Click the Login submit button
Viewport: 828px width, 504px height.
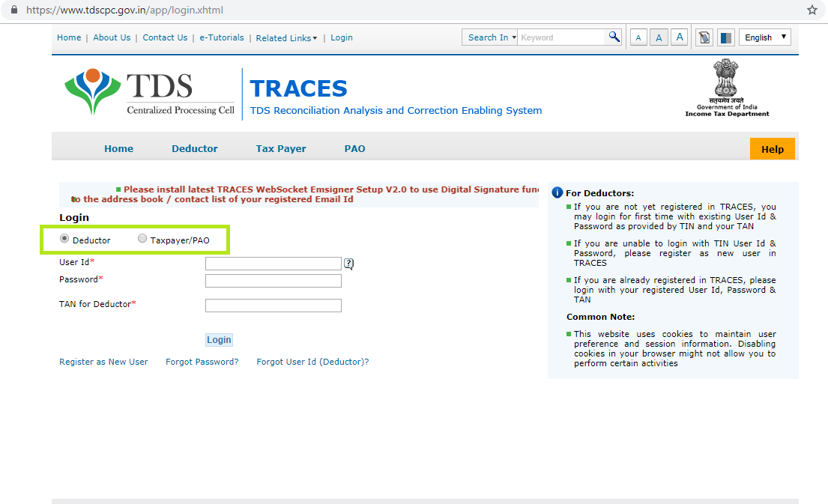tap(219, 340)
